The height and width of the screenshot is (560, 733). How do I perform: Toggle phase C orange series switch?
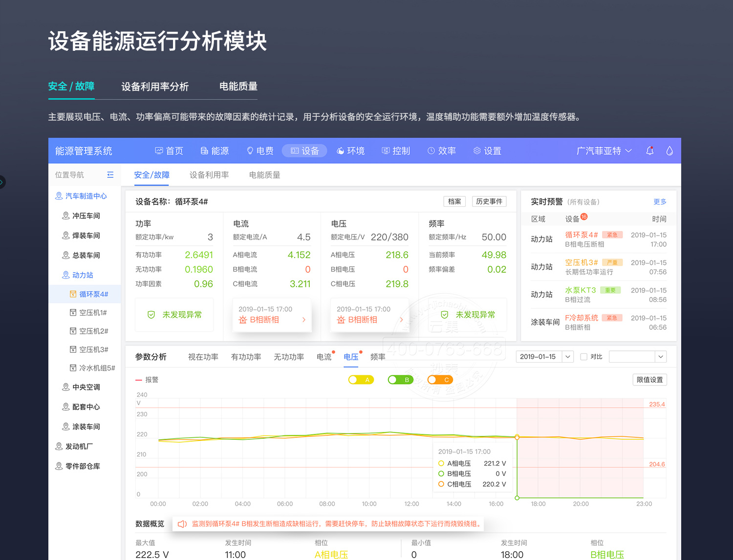coord(440,380)
